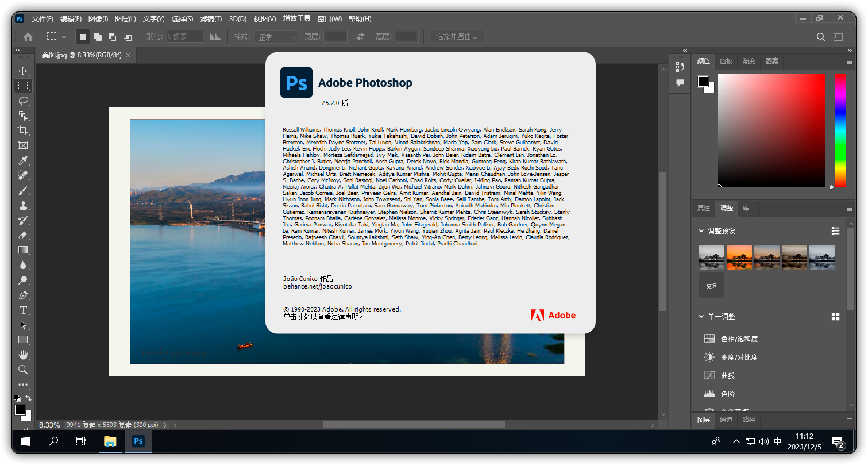
Task: Open the collapsed Comments panel icon
Action: [x=680, y=83]
